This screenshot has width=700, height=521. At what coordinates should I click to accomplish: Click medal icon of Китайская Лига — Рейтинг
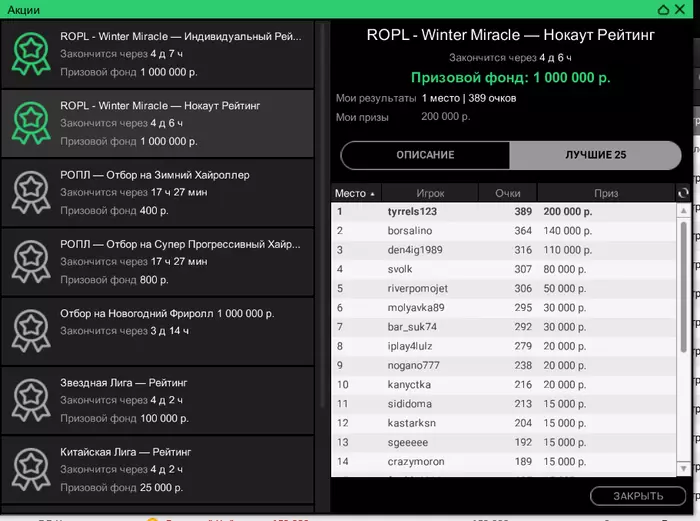pyautogui.click(x=31, y=469)
